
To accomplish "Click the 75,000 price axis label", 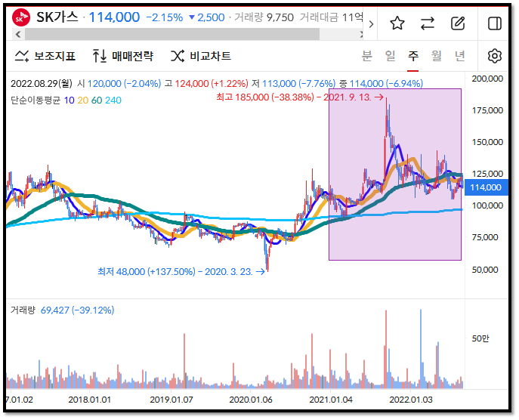I will point(485,237).
